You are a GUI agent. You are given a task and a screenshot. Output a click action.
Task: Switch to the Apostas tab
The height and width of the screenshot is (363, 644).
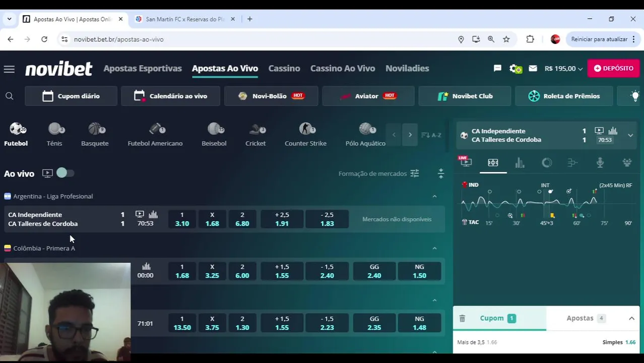[585, 318]
